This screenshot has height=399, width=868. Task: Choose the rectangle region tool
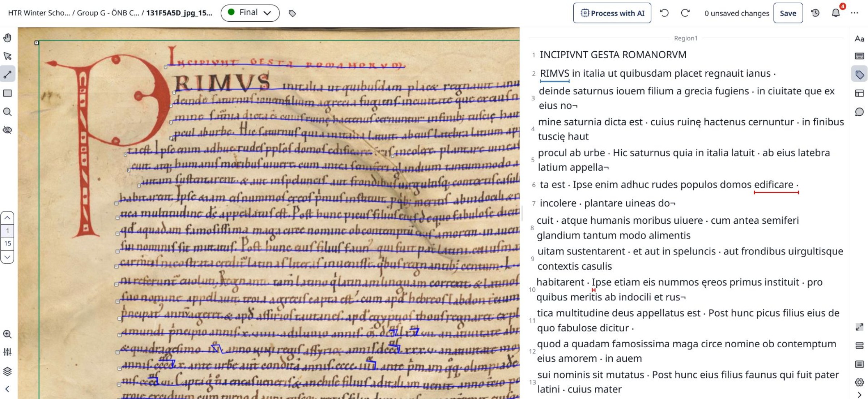tap(7, 93)
